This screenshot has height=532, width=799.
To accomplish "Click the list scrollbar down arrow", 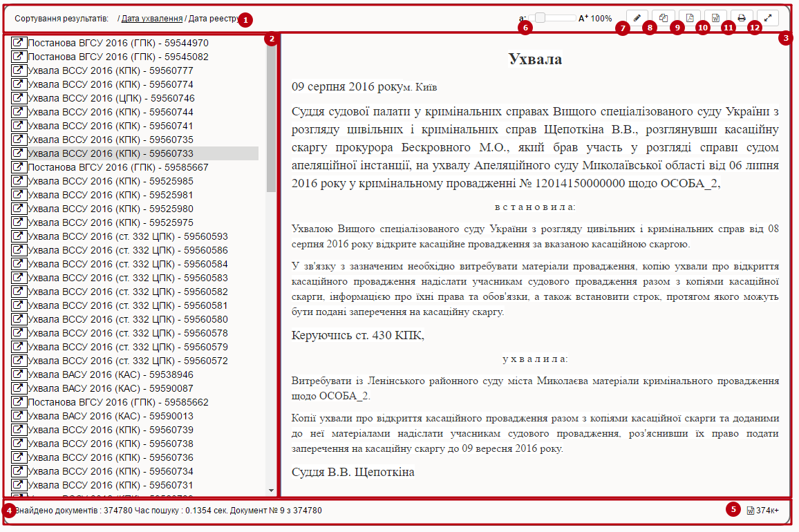I will pyautogui.click(x=271, y=491).
